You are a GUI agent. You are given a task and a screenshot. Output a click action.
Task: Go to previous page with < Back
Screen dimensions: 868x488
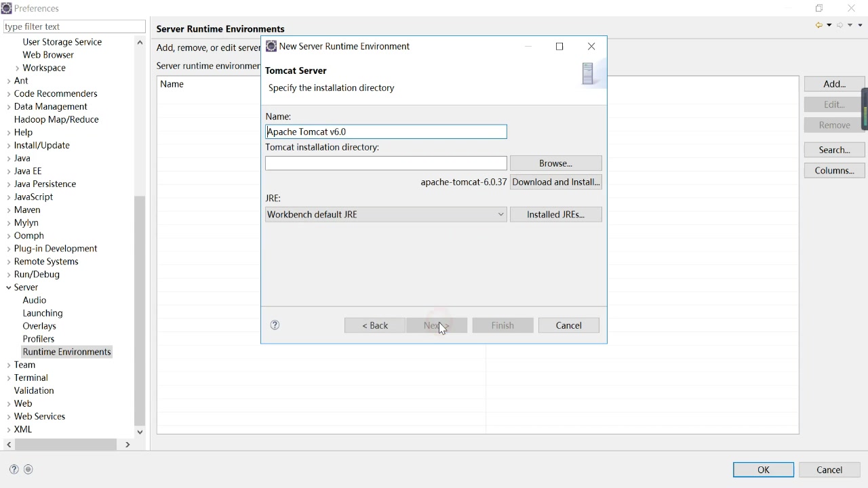375,325
